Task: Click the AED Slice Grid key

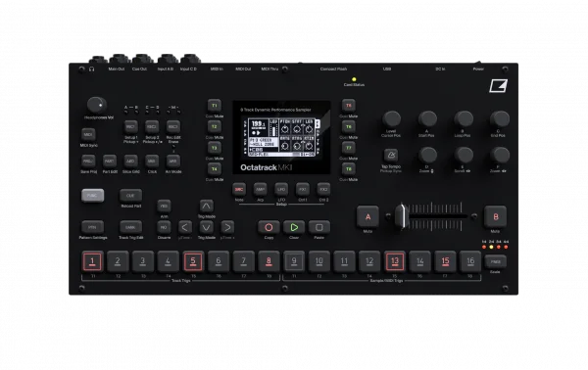Action: point(130,162)
